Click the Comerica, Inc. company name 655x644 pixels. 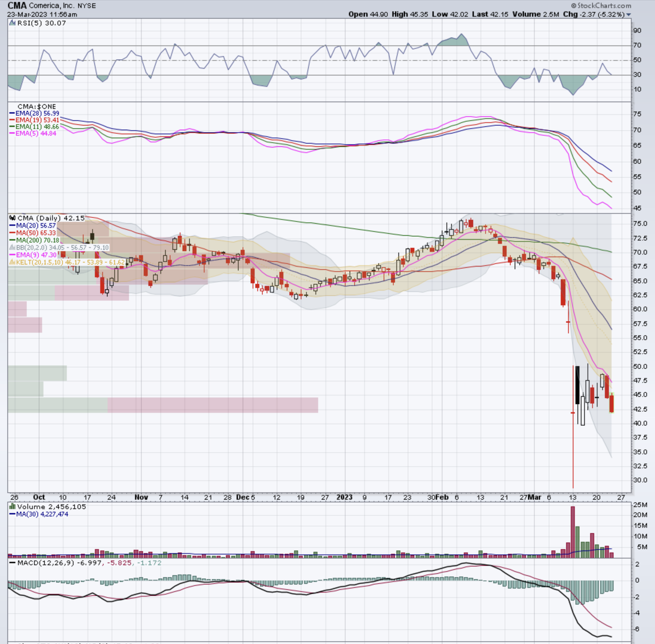(x=52, y=6)
